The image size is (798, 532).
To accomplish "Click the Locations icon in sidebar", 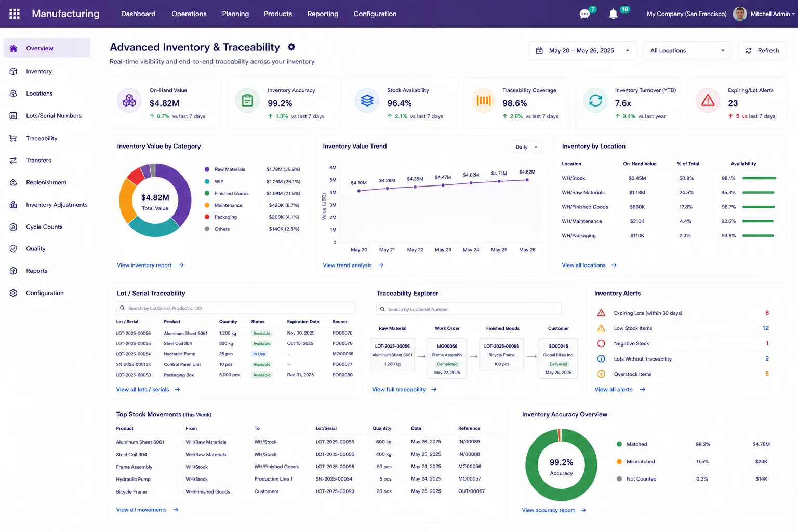I will point(14,94).
